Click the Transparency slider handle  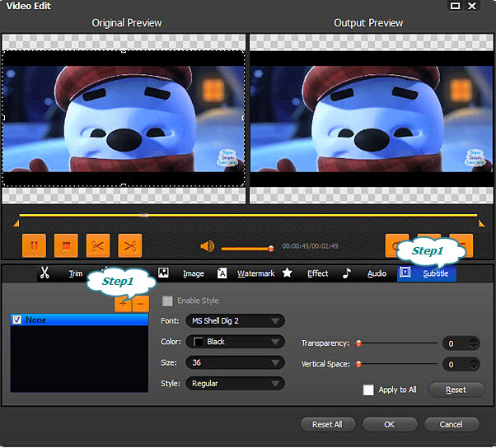(358, 343)
